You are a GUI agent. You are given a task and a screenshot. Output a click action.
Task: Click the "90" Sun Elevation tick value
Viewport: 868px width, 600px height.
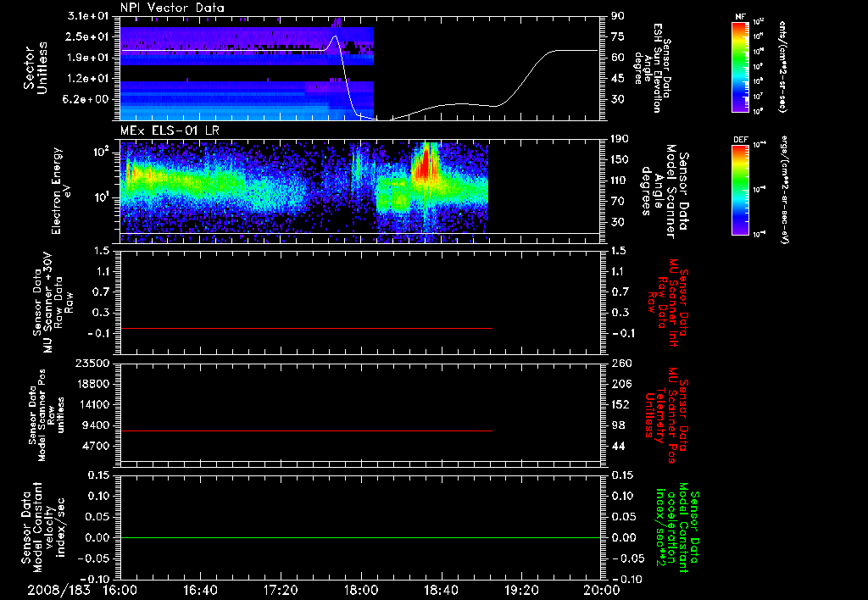click(x=618, y=16)
